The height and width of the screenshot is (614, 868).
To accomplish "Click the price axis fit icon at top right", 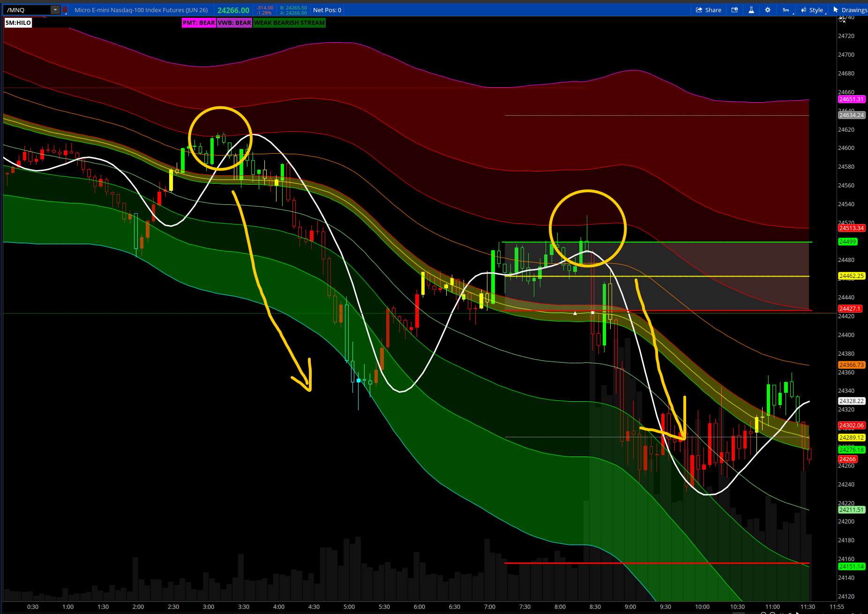I will tap(842, 19).
